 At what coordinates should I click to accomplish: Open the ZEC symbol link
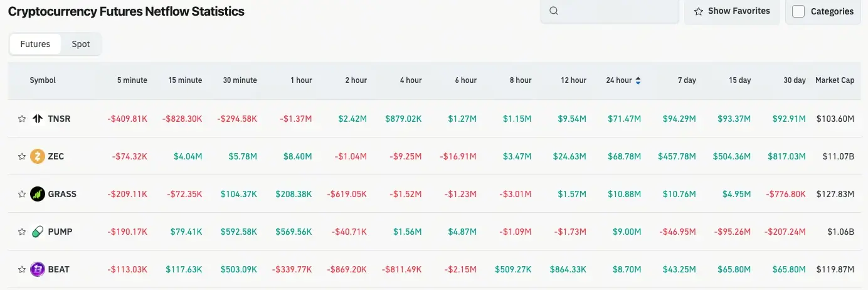pos(56,156)
